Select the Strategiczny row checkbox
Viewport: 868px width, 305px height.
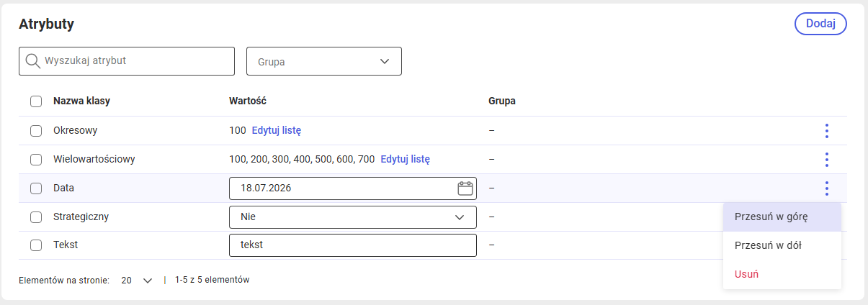(36, 217)
